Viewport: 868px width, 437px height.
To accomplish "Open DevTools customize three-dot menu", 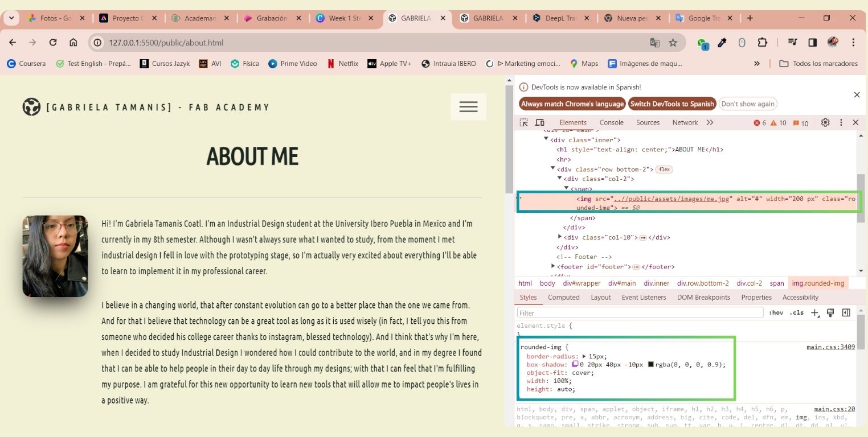I will click(x=841, y=122).
